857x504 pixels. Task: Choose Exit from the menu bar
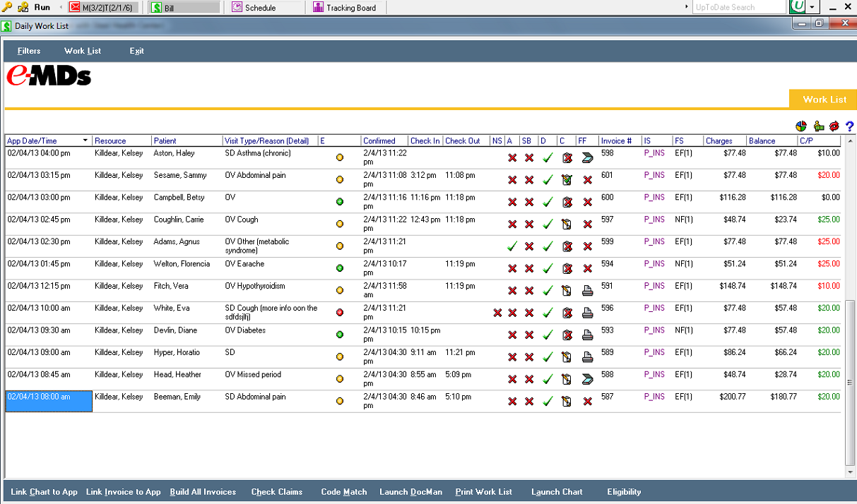click(x=136, y=51)
